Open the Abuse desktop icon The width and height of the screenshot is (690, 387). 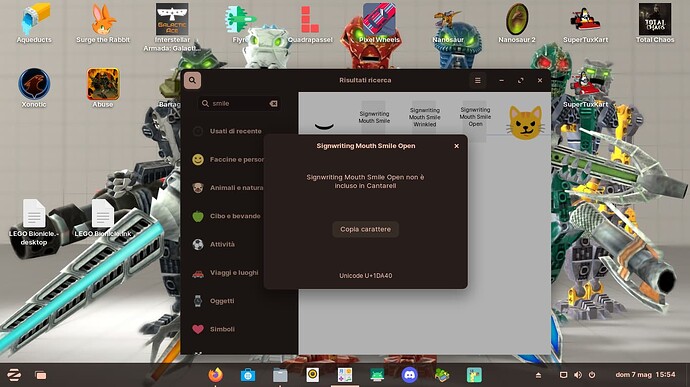[103, 87]
